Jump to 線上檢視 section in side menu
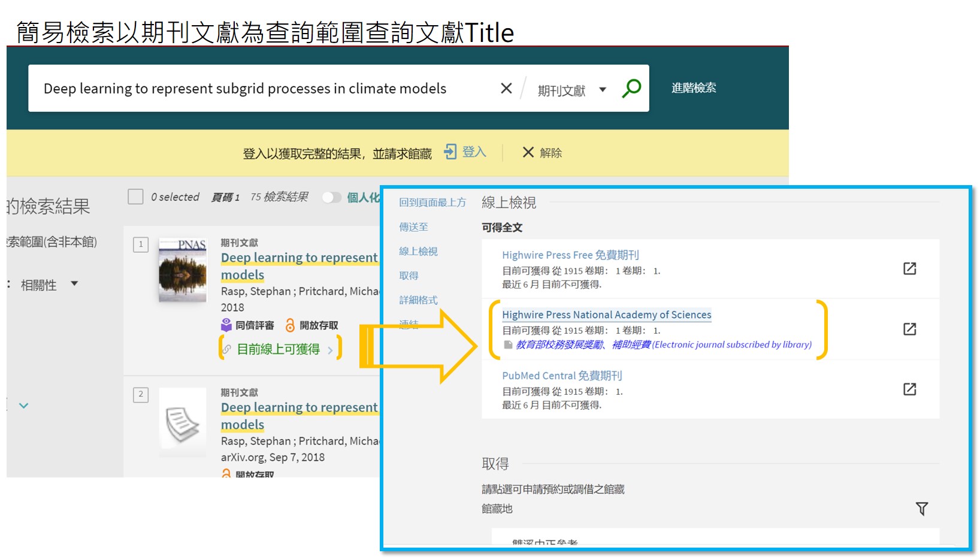This screenshot has height=559, width=980. pyautogui.click(x=418, y=252)
